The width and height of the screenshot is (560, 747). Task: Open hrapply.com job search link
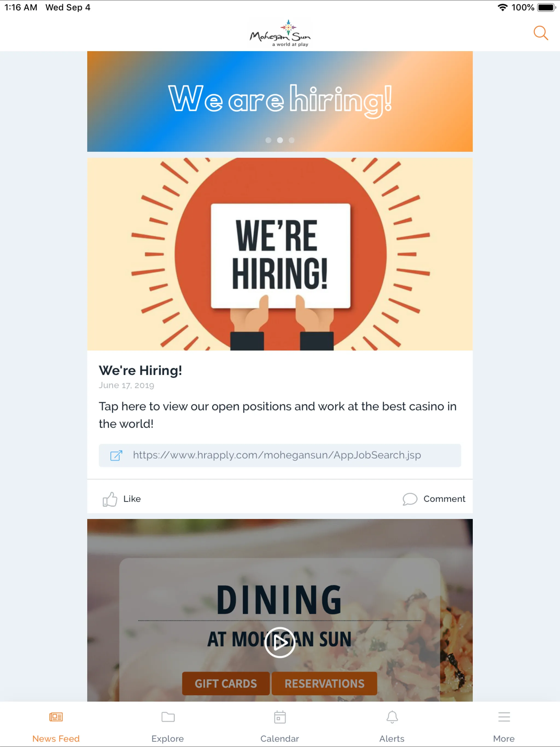[280, 455]
